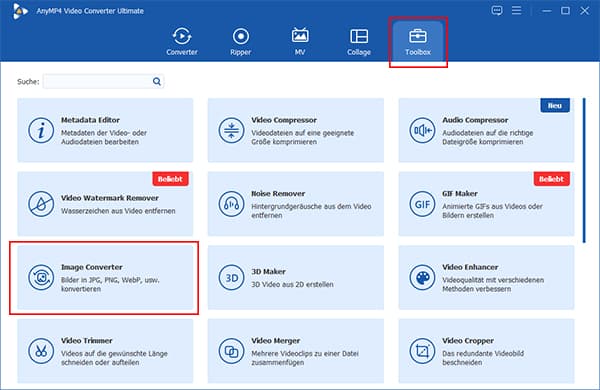This screenshot has width=600, height=390.
Task: Click the Converter circular arrow icon
Action: pyautogui.click(x=182, y=36)
